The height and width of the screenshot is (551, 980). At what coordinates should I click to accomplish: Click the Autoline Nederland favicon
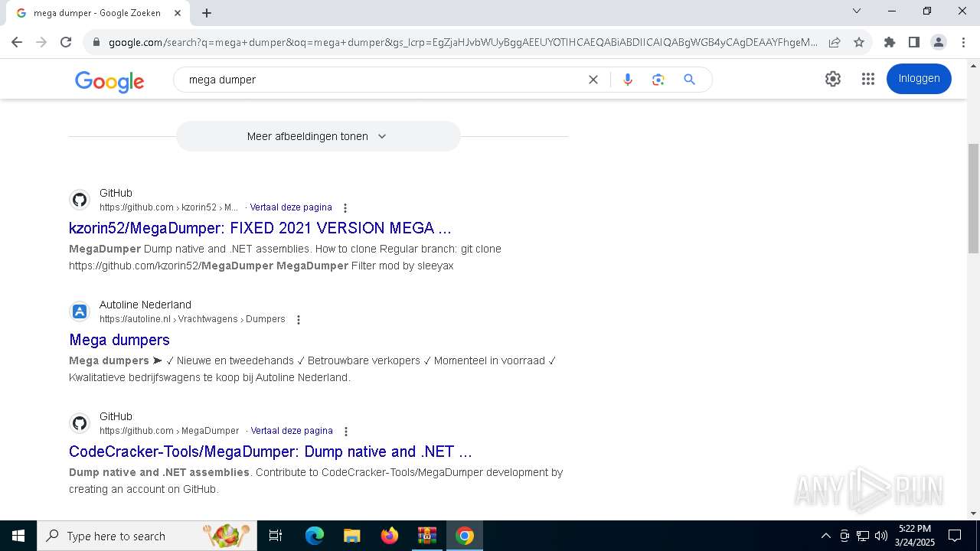pos(80,312)
